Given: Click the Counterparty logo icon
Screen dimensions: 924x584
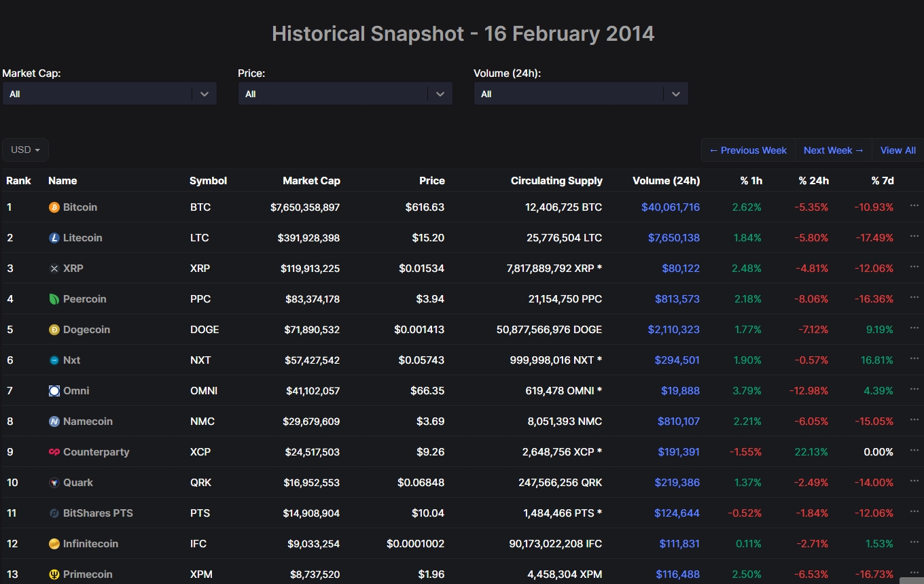Looking at the screenshot, I should coord(54,452).
